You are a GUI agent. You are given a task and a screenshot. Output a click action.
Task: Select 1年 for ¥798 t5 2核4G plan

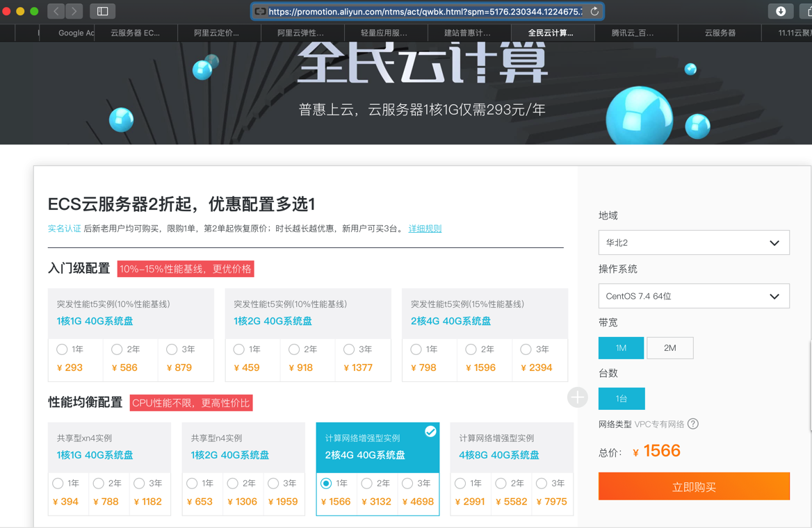pyautogui.click(x=416, y=349)
